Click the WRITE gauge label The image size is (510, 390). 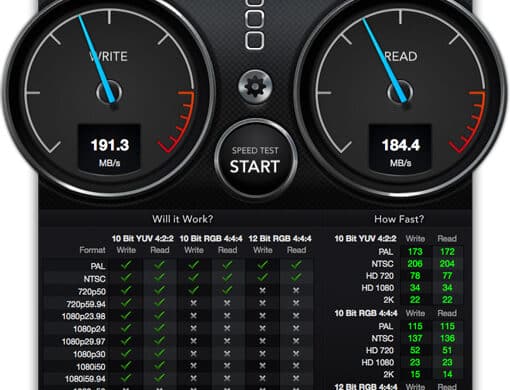tap(109, 56)
